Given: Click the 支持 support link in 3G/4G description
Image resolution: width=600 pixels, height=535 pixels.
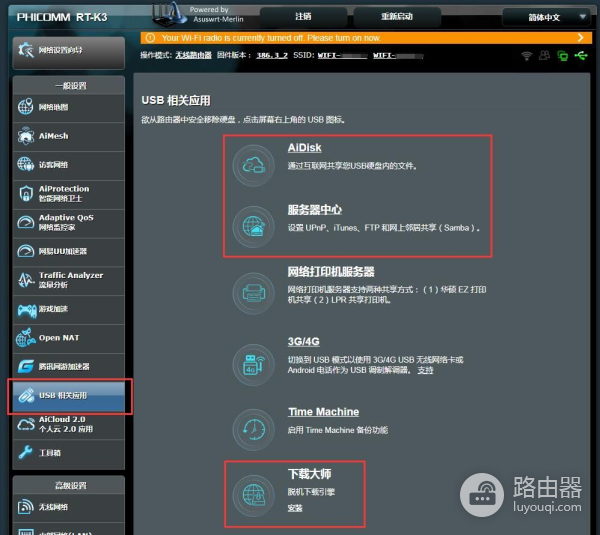Looking at the screenshot, I should tap(425, 370).
